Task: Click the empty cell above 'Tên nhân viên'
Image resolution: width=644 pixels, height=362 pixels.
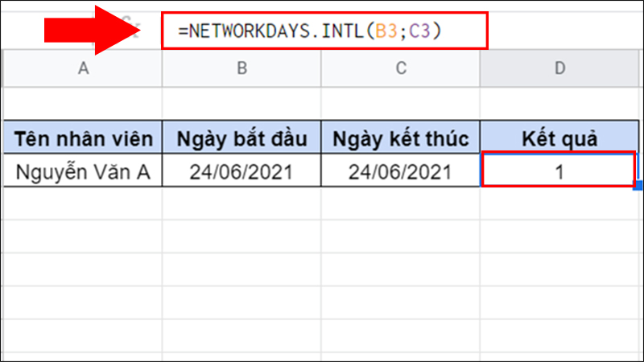Action: click(82, 103)
